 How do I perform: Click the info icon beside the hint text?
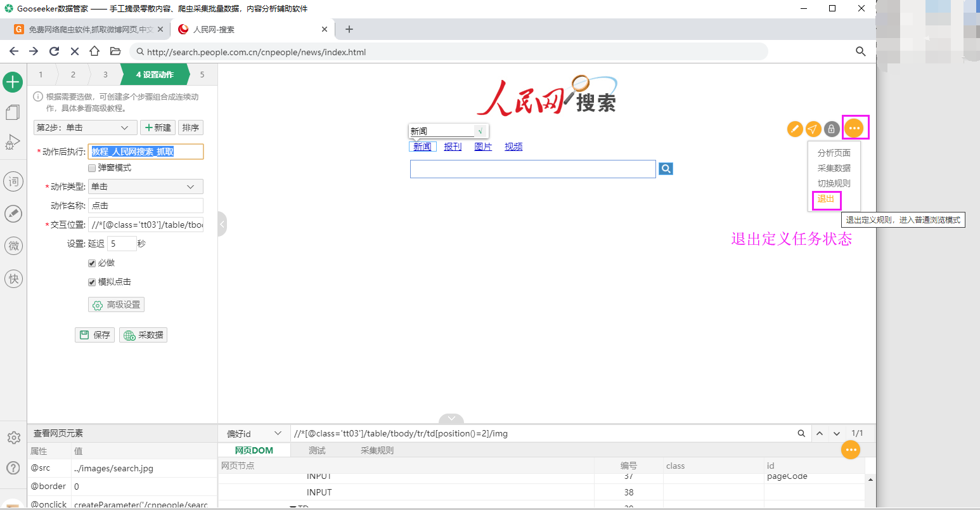click(38, 97)
